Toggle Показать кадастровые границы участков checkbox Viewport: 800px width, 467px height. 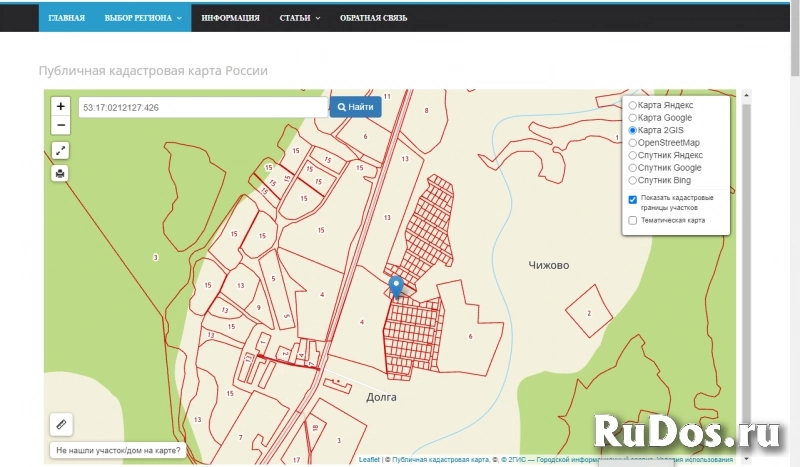(x=633, y=199)
